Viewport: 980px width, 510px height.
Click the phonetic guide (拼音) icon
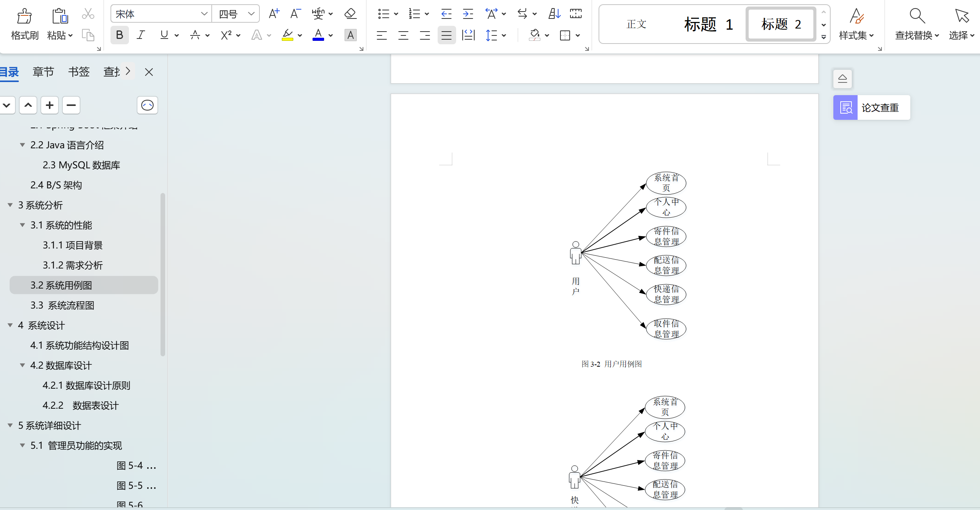(318, 14)
